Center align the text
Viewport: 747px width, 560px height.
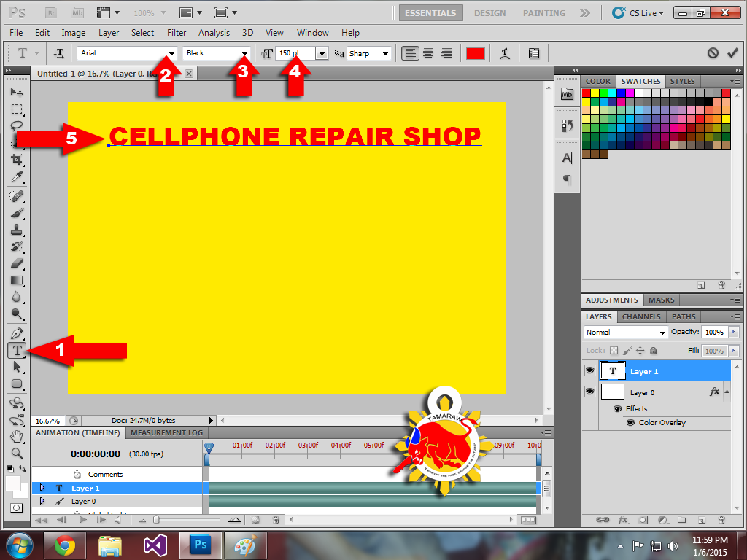tap(428, 53)
